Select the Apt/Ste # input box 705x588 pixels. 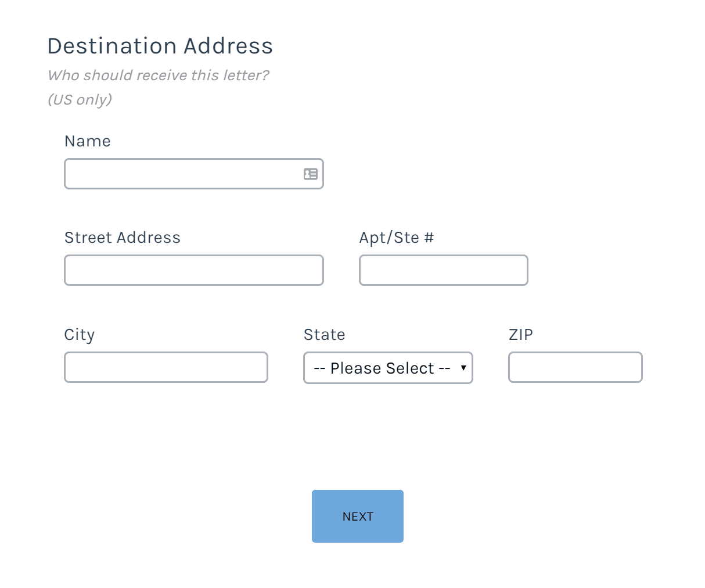click(444, 270)
